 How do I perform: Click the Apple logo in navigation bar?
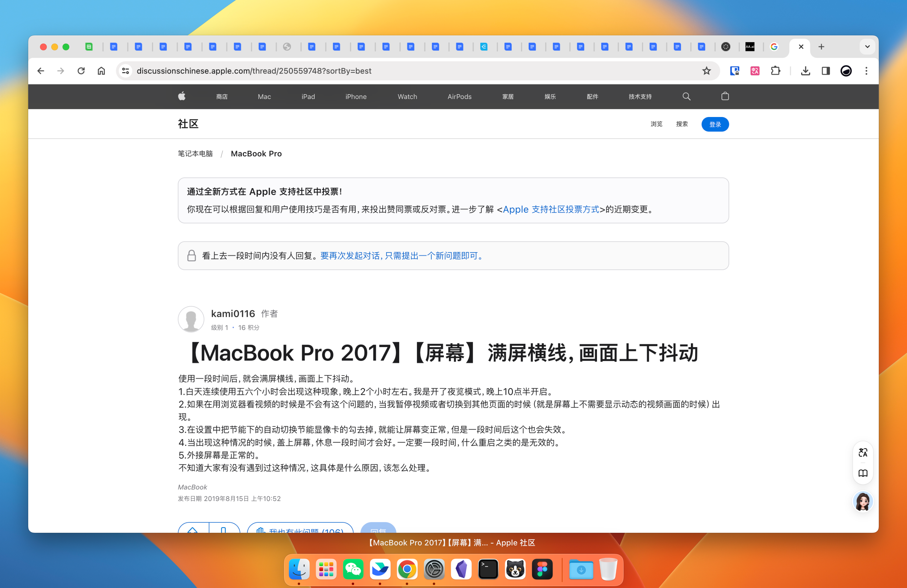182,96
